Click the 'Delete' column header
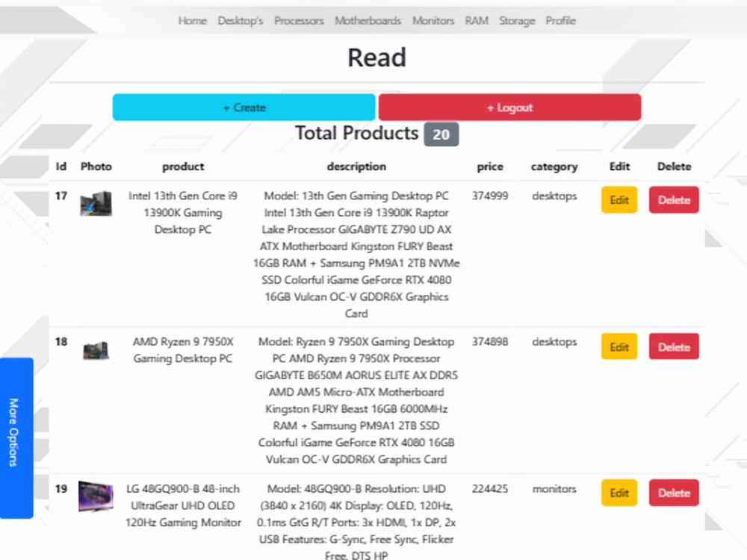The image size is (747, 560). [x=674, y=167]
